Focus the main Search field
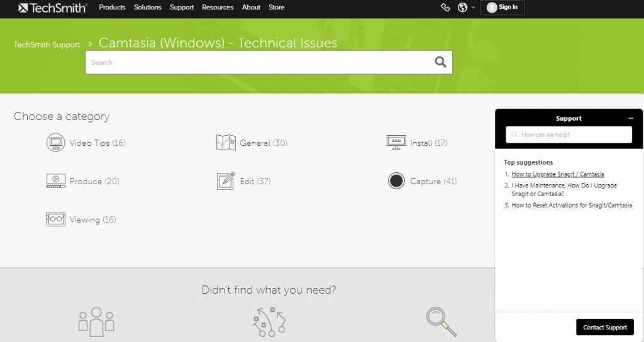Image resolution: width=644 pixels, height=342 pixels. pyautogui.click(x=269, y=62)
